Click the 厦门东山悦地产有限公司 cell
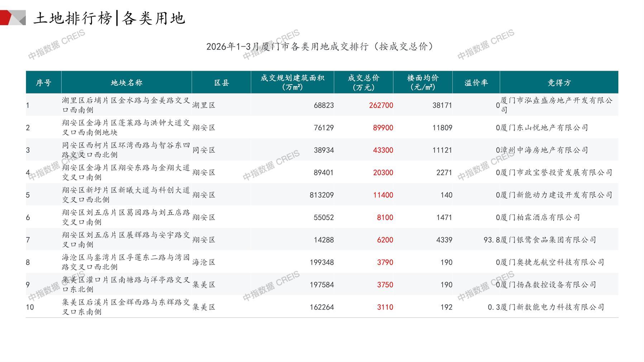The height and width of the screenshot is (362, 644). pyautogui.click(x=544, y=128)
